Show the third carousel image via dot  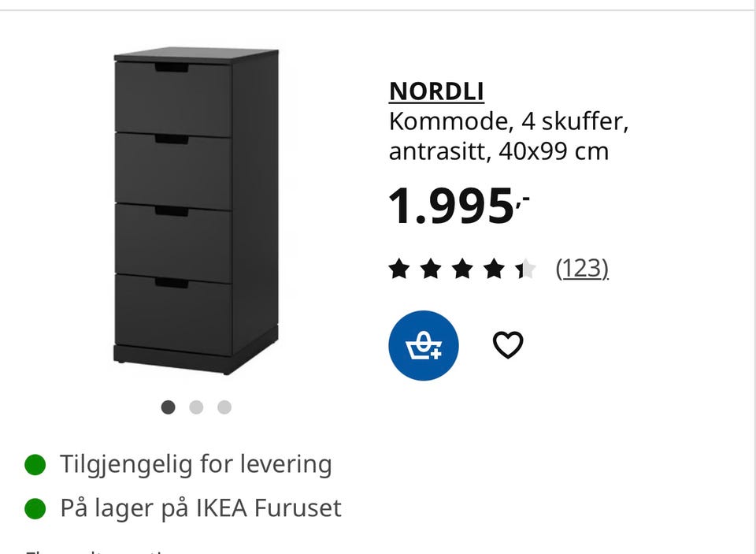coord(224,407)
